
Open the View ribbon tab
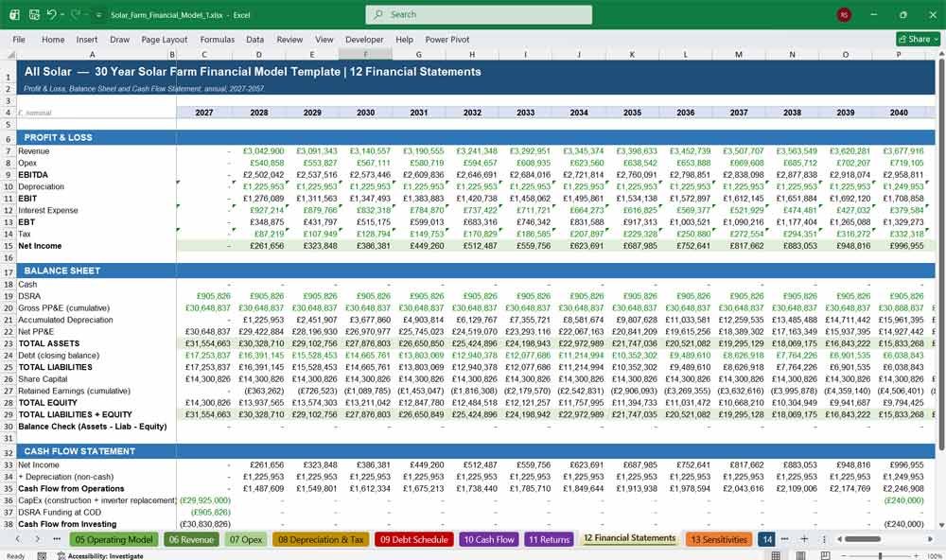click(324, 39)
